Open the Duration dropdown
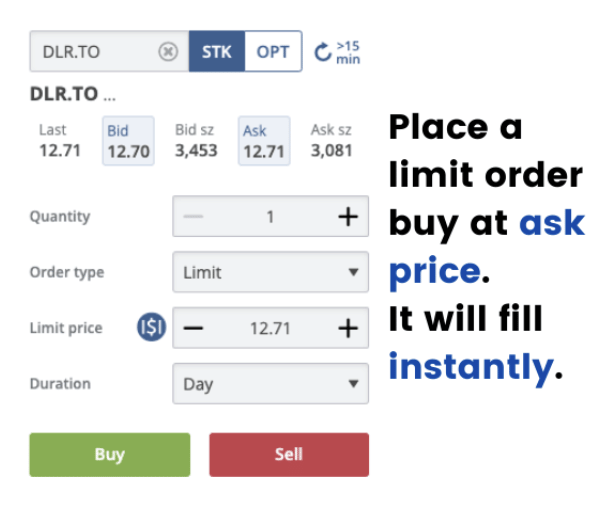The width and height of the screenshot is (612, 510). pyautogui.click(x=270, y=384)
